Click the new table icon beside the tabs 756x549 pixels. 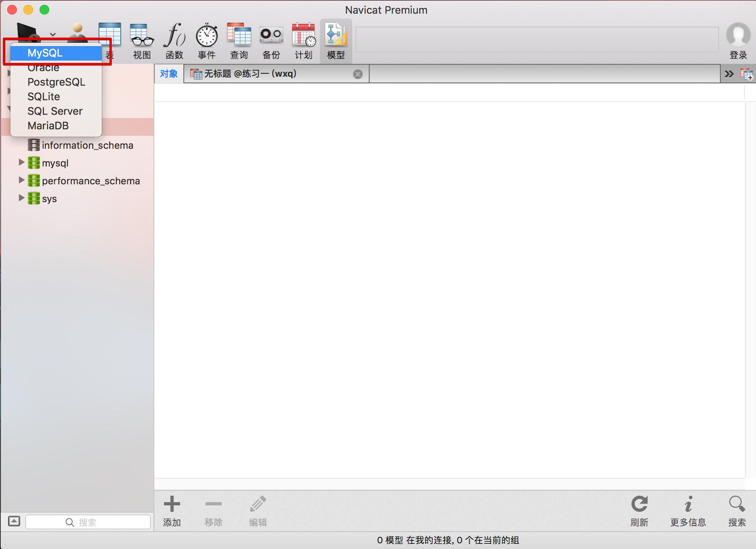pos(747,74)
